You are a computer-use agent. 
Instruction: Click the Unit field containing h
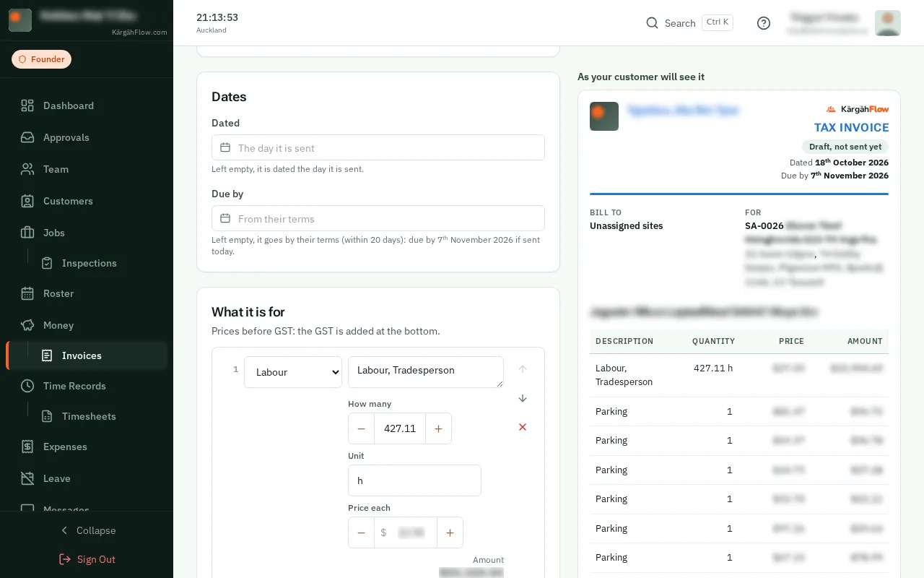point(414,480)
